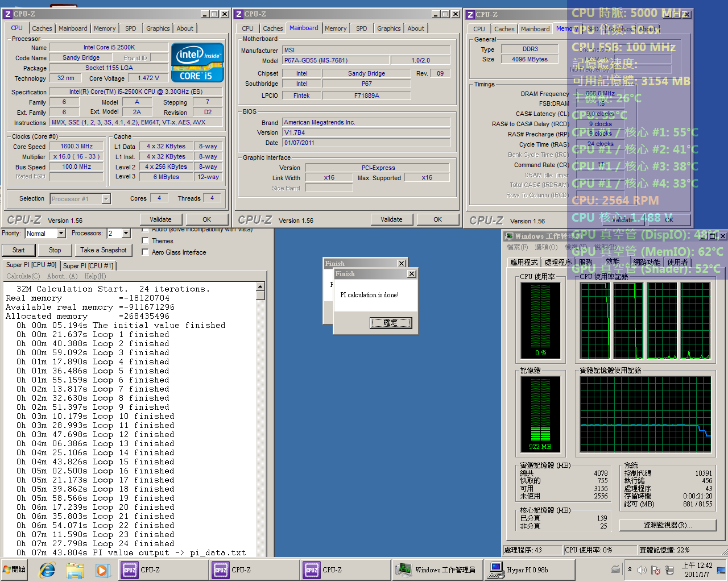Launch Internet Explorer from the taskbar
The image size is (728, 582).
click(47, 569)
